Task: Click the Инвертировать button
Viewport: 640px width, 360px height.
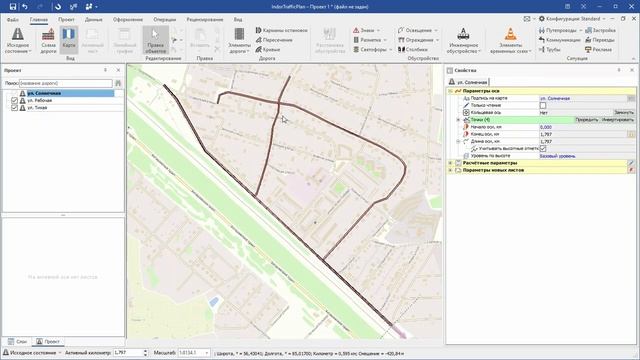Action: coord(618,120)
